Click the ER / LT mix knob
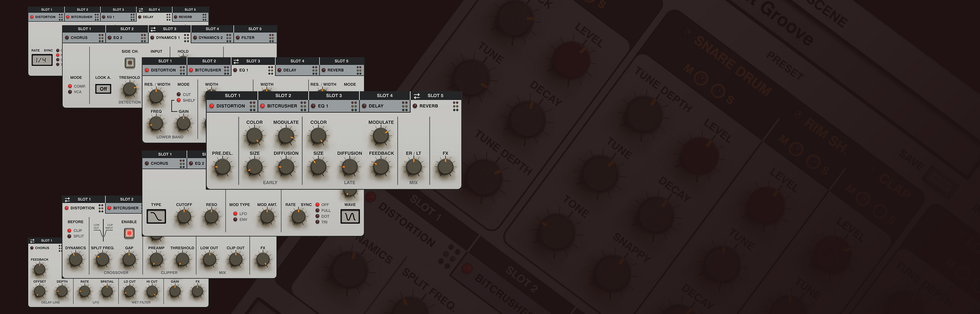This screenshot has height=314, width=980. point(414,167)
